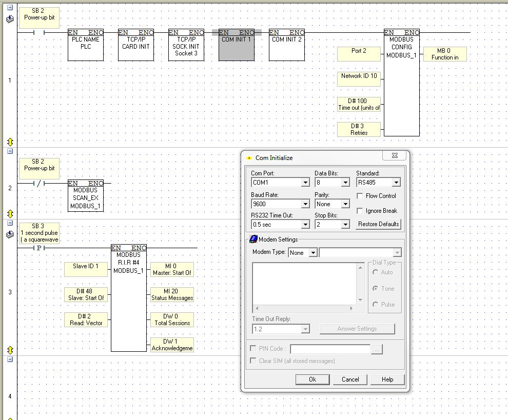Click the PIN Code browse button

pyautogui.click(x=377, y=349)
